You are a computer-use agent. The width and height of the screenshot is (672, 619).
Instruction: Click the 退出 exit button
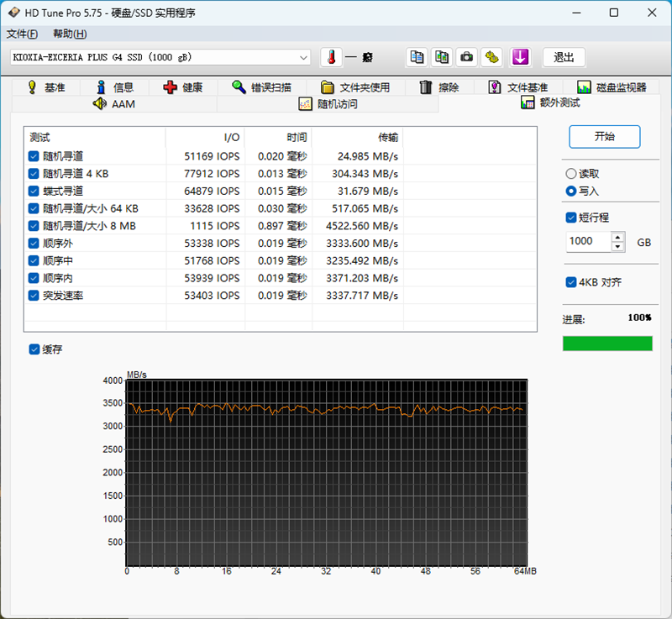[x=564, y=57]
